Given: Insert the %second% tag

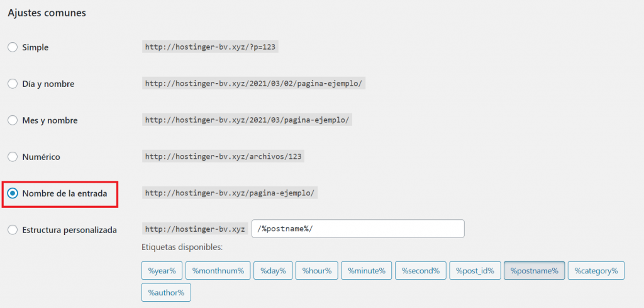Looking at the screenshot, I should click(x=421, y=271).
